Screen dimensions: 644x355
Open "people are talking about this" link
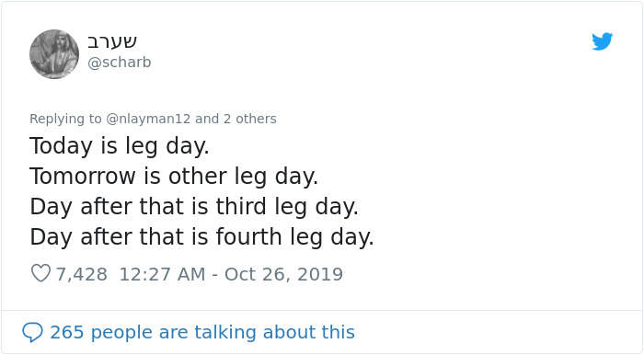click(x=223, y=332)
